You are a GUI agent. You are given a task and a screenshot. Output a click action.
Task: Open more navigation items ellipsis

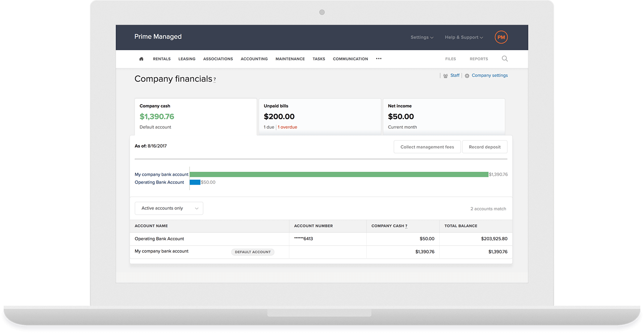point(379,58)
